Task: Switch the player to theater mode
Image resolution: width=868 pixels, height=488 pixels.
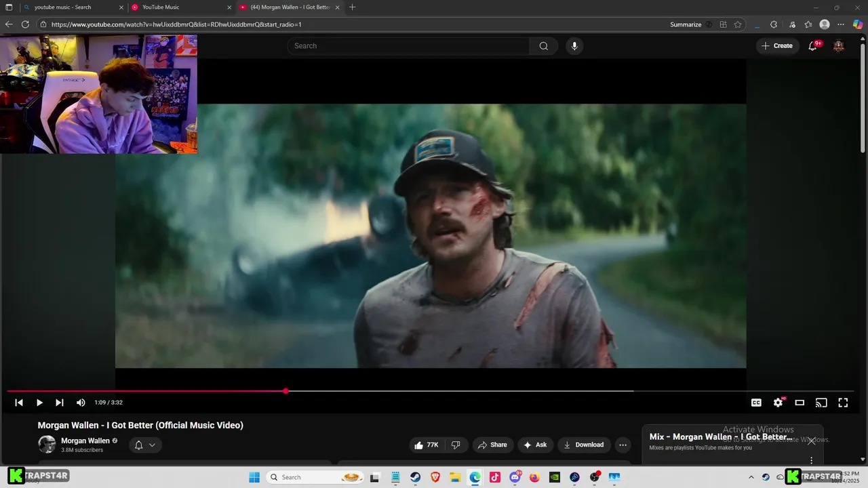Action: (800, 403)
